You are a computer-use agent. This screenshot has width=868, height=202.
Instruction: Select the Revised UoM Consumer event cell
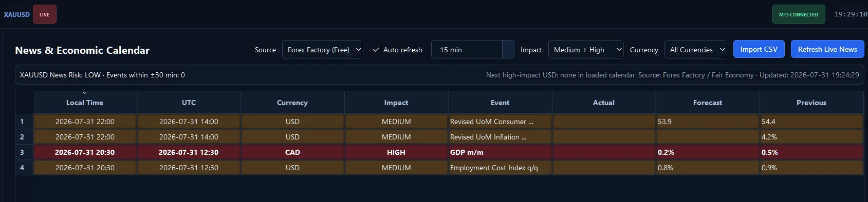point(500,122)
